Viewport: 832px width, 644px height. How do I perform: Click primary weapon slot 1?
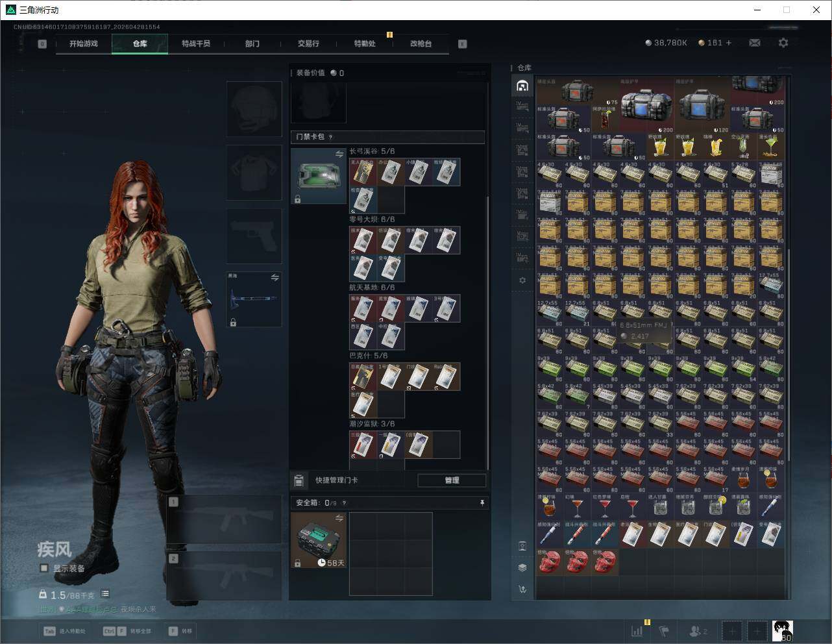tap(225, 519)
